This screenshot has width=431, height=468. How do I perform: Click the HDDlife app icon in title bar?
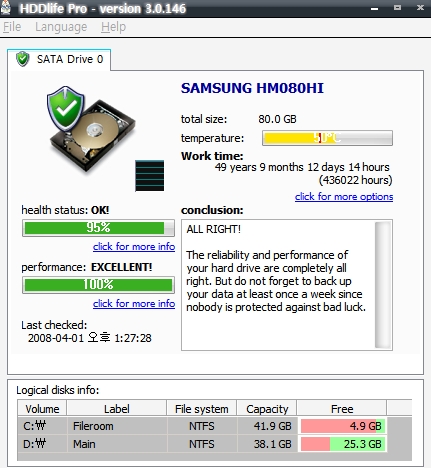(x=5, y=7)
